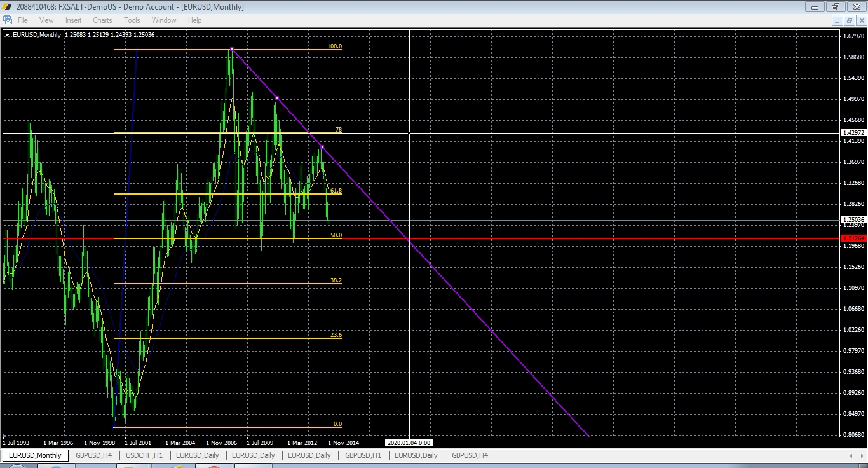Open the File menu
The image size is (868, 468).
[22, 20]
